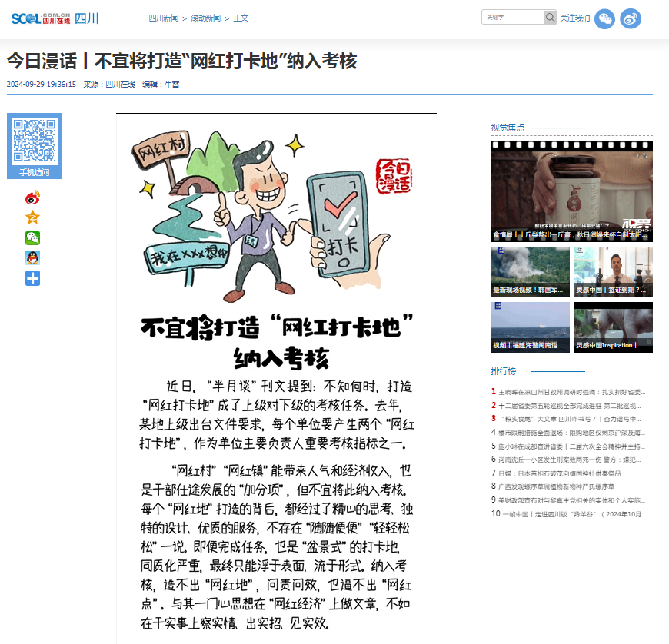Viewport: 669px width, 644px height.
Task: Click the 四川 channel label beside logo
Action: click(x=87, y=18)
